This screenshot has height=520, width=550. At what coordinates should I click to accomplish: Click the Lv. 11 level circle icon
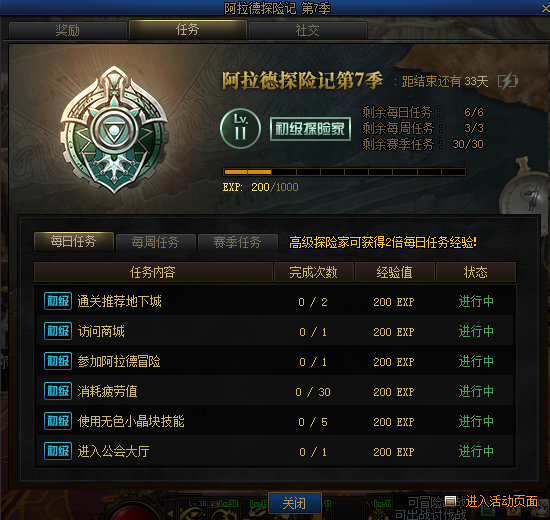241,128
